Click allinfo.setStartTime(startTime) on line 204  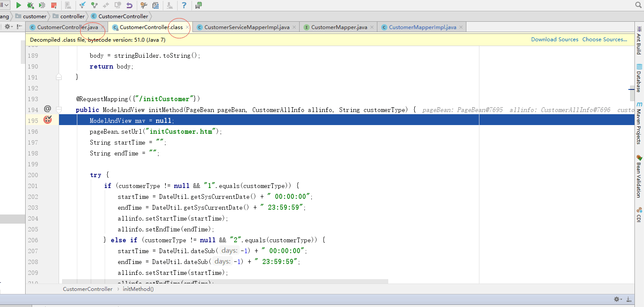(173, 218)
